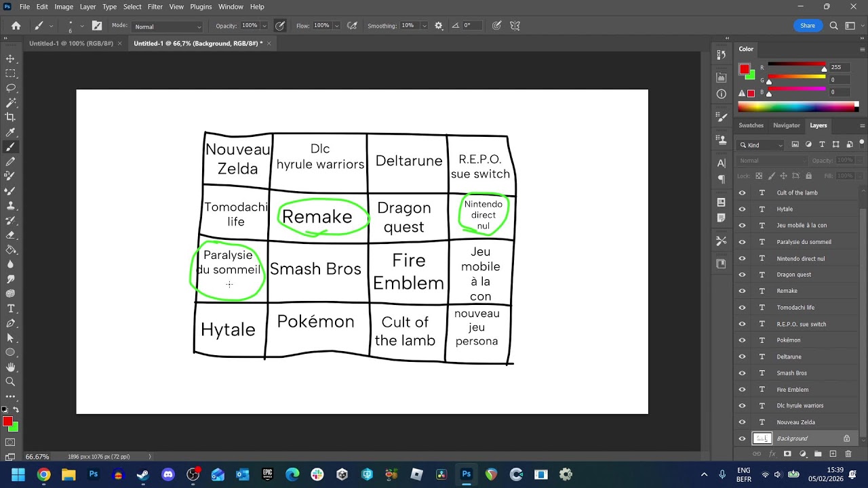Select the Rectangular Marquee tool
Viewport: 868px width, 488px height.
click(x=10, y=73)
